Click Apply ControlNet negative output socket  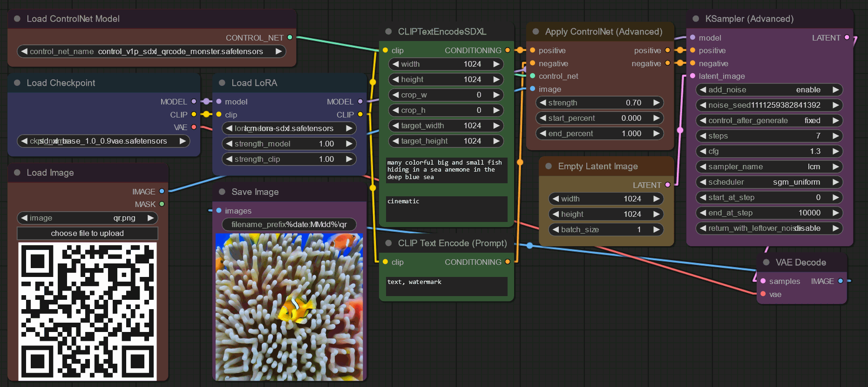[x=667, y=63]
